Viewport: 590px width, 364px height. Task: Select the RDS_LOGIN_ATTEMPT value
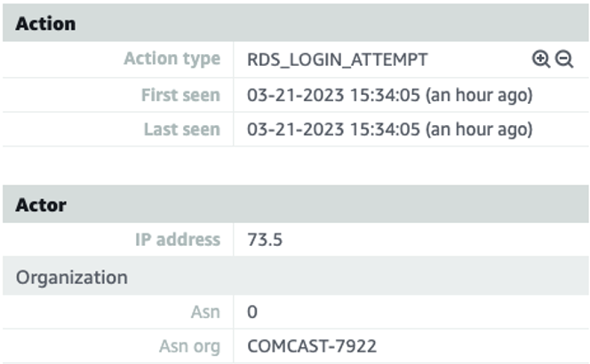coord(337,59)
